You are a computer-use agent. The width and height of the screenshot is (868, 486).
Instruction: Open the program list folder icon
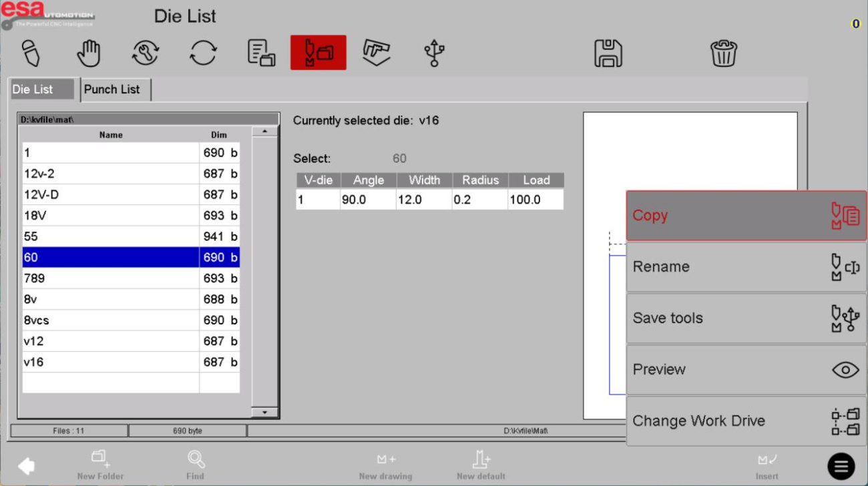tap(261, 53)
